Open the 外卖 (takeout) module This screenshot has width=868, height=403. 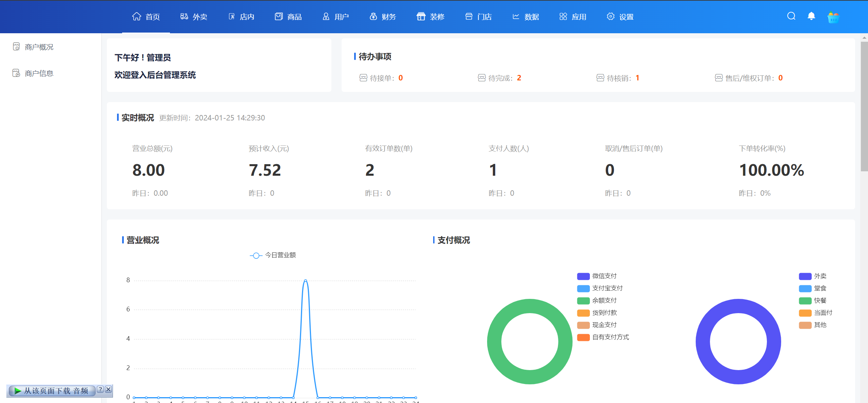click(194, 16)
